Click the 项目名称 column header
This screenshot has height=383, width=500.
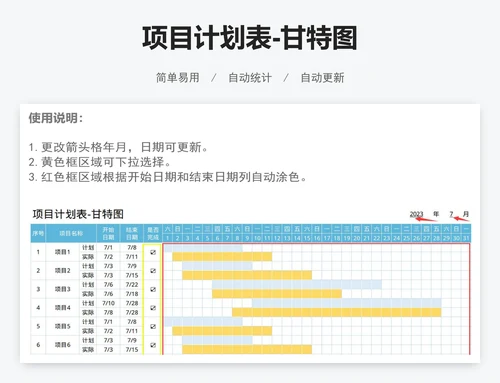point(71,233)
